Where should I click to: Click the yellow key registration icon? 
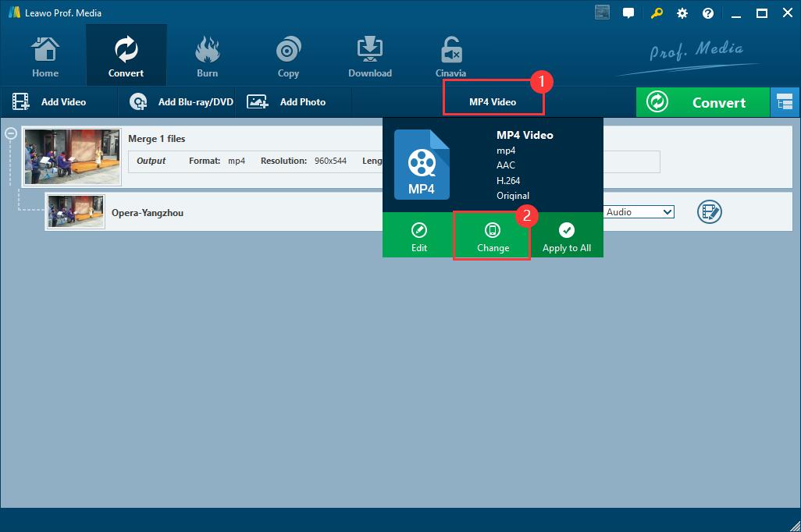657,13
